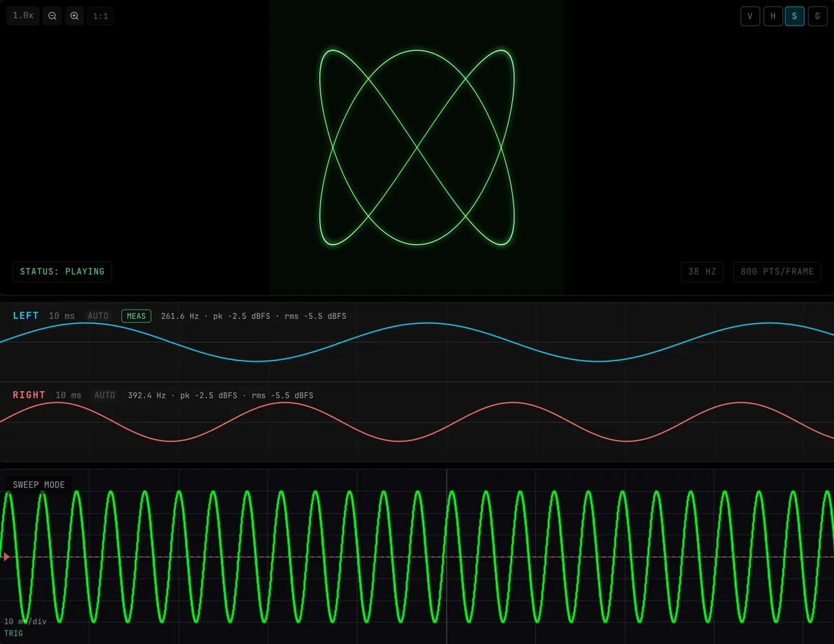This screenshot has width=834, height=644.
Task: Click the RIGHT channel label
Action: point(29,396)
